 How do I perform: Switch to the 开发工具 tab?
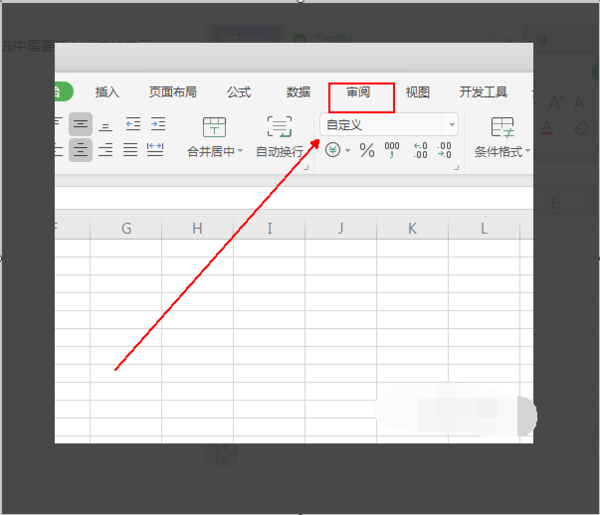(x=483, y=92)
